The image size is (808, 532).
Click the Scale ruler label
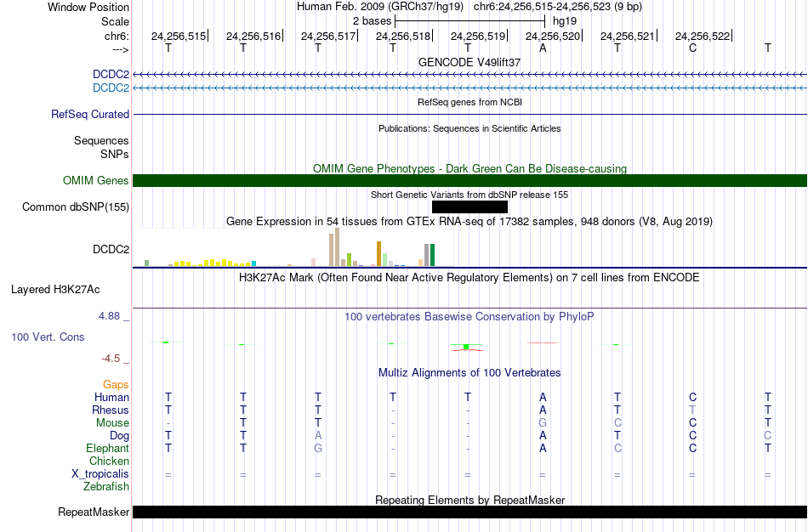point(116,21)
